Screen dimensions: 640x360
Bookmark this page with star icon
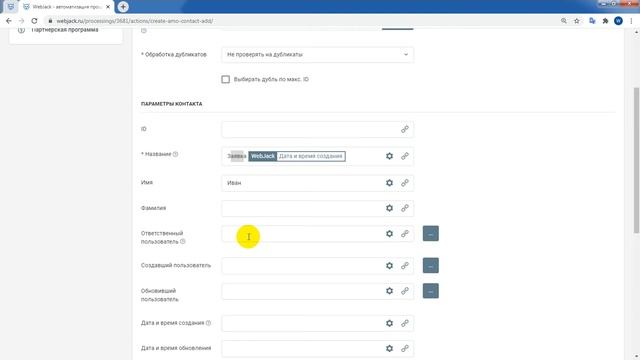point(577,21)
